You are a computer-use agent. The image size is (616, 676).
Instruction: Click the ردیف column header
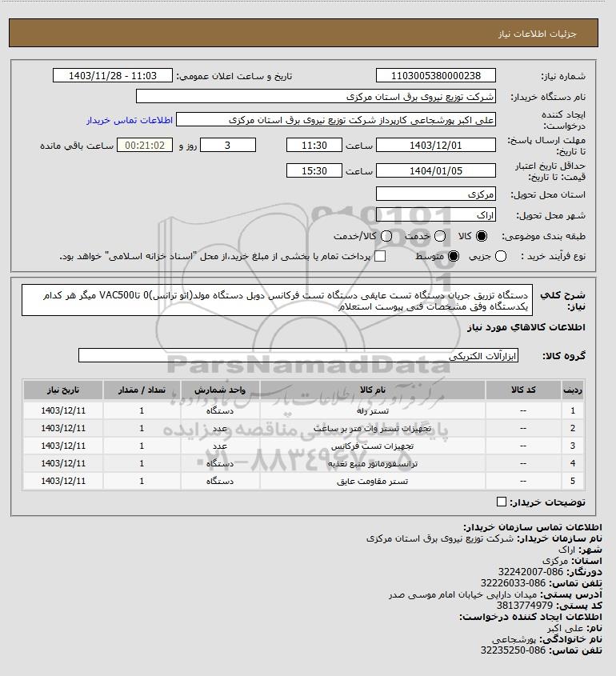click(x=573, y=390)
